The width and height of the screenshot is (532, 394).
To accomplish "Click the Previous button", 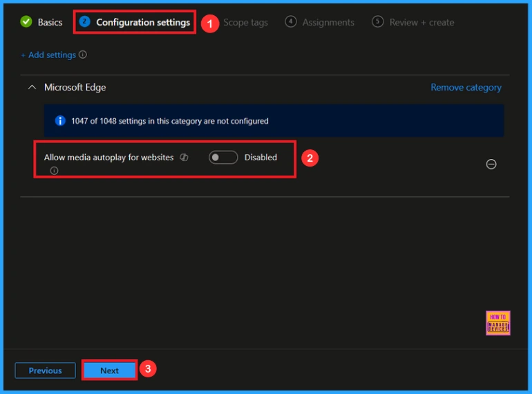I will pos(45,370).
